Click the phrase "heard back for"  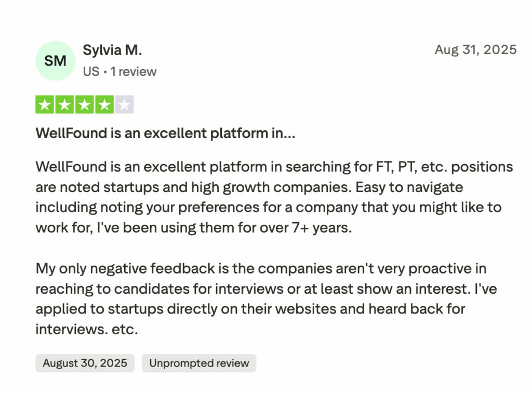coord(417,309)
